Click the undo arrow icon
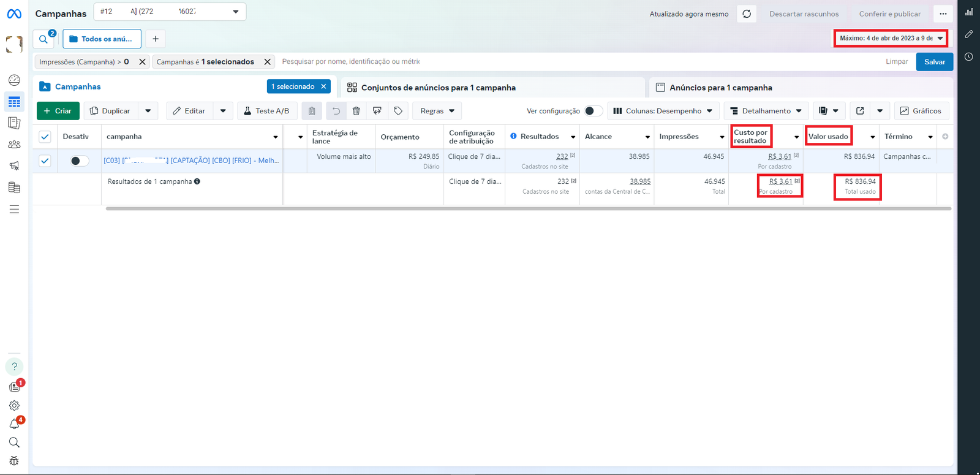The width and height of the screenshot is (980, 475). coord(336,111)
